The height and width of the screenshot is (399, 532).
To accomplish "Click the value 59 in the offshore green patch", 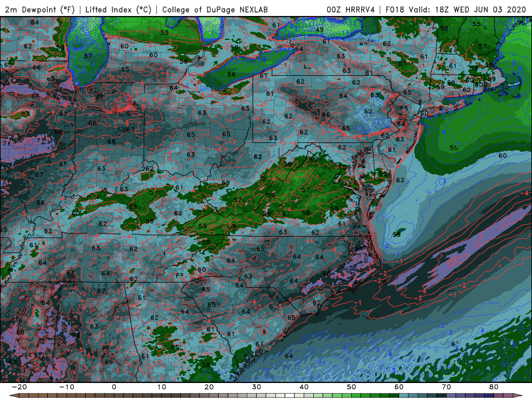I will 396,235.
